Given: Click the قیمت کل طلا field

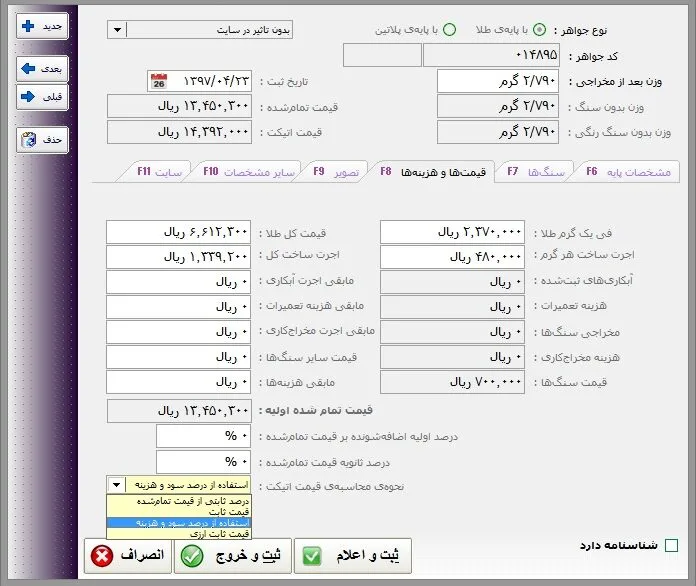Looking at the screenshot, I should point(178,232).
